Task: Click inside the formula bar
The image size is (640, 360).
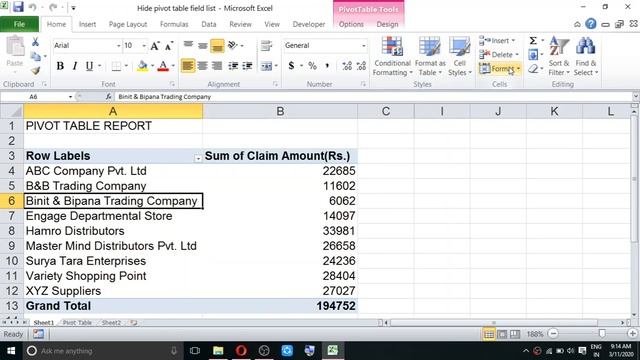Action: coord(373,97)
